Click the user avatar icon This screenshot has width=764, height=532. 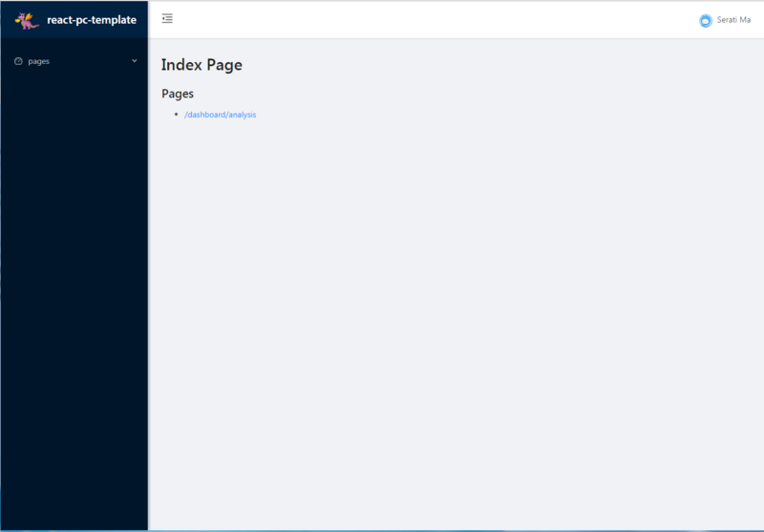706,20
